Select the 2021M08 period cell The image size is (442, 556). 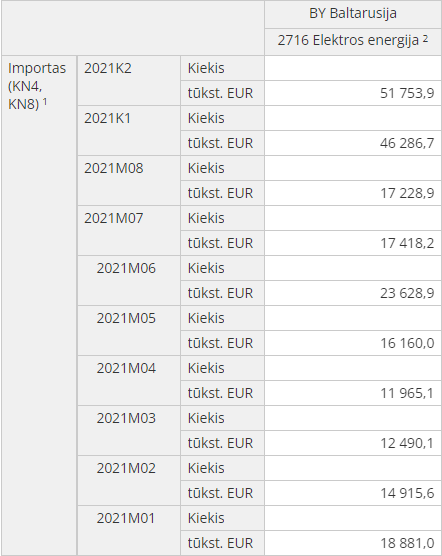point(129,180)
